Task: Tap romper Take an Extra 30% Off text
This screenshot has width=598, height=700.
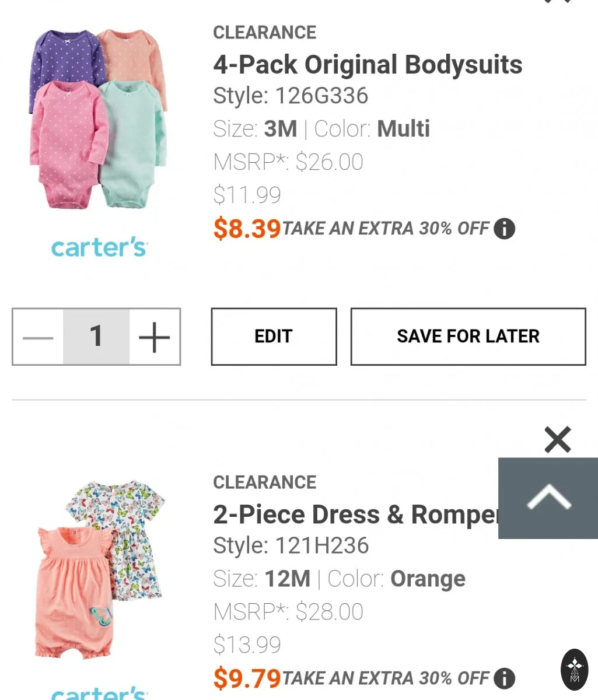Action: pos(386,678)
